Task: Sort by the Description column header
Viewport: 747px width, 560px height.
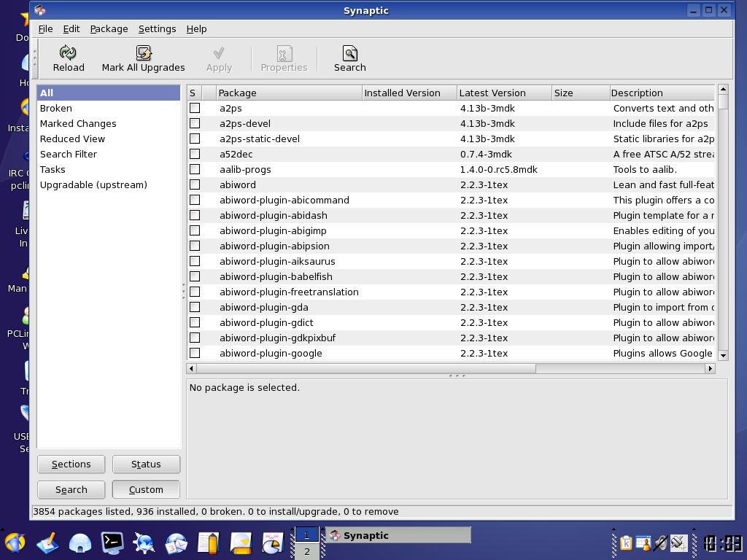Action: coord(662,93)
